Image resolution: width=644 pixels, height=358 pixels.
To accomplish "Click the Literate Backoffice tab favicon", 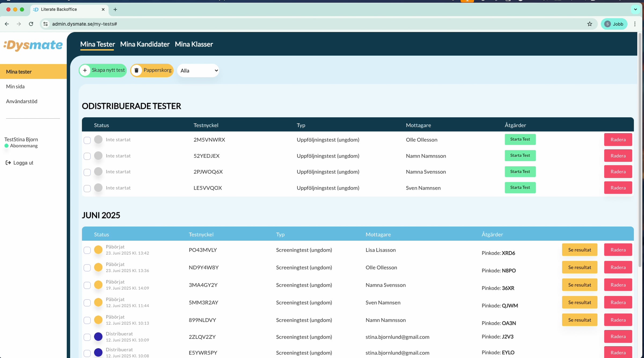I will tap(36, 9).
